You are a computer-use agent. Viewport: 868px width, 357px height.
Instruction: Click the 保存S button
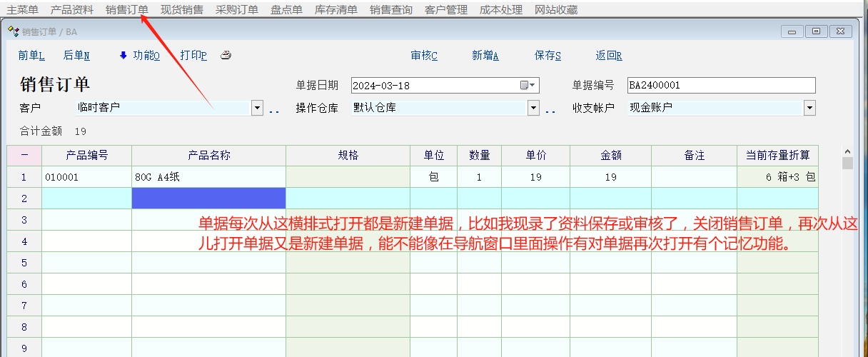click(x=547, y=56)
